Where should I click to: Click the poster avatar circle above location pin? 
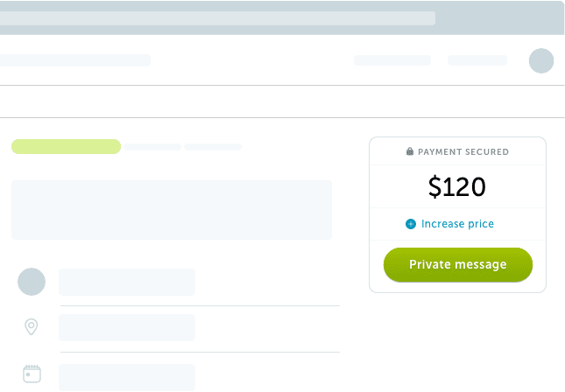tap(32, 282)
